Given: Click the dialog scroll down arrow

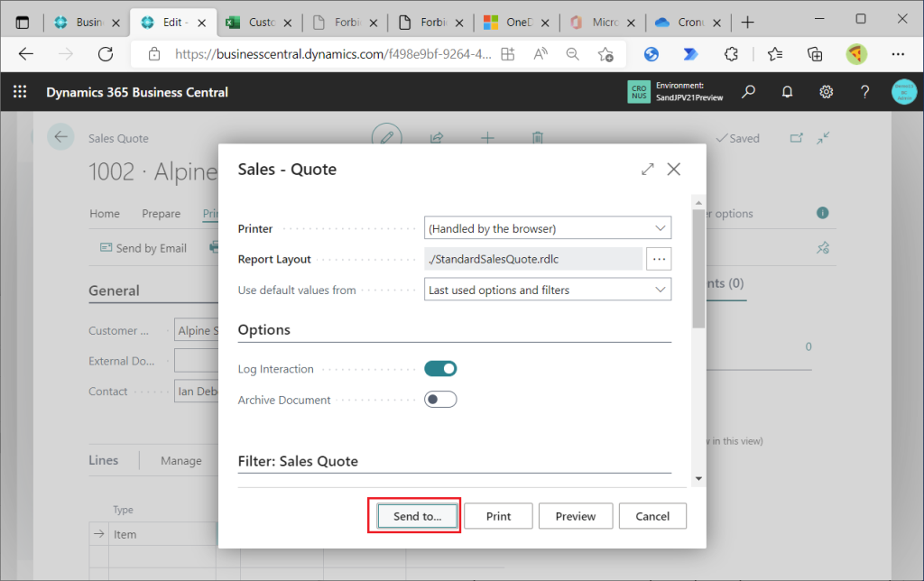Looking at the screenshot, I should tap(699, 478).
